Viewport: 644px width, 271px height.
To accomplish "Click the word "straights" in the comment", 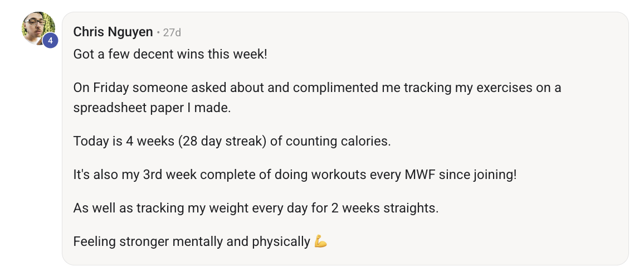I will (413, 209).
